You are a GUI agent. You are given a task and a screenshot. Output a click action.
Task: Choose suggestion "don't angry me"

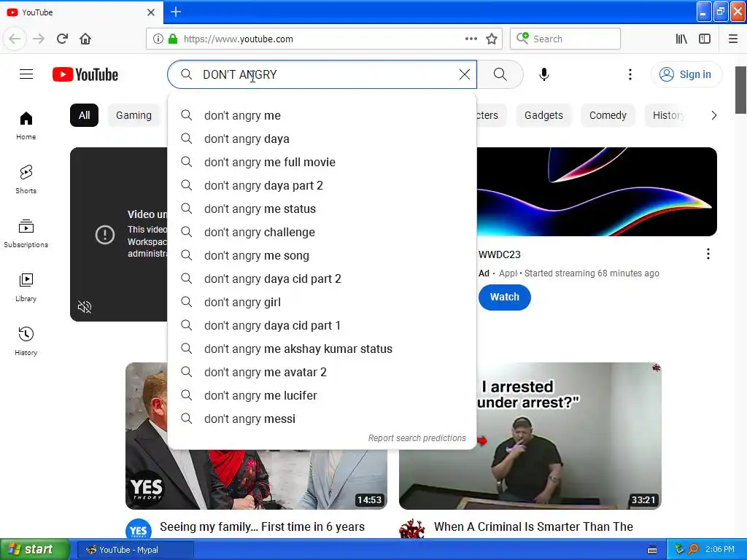(322, 115)
